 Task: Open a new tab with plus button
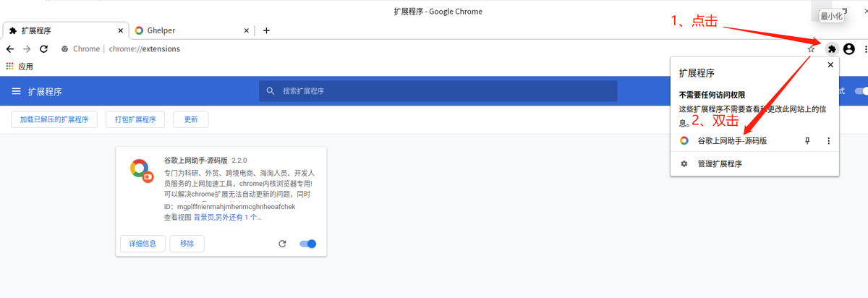[266, 30]
